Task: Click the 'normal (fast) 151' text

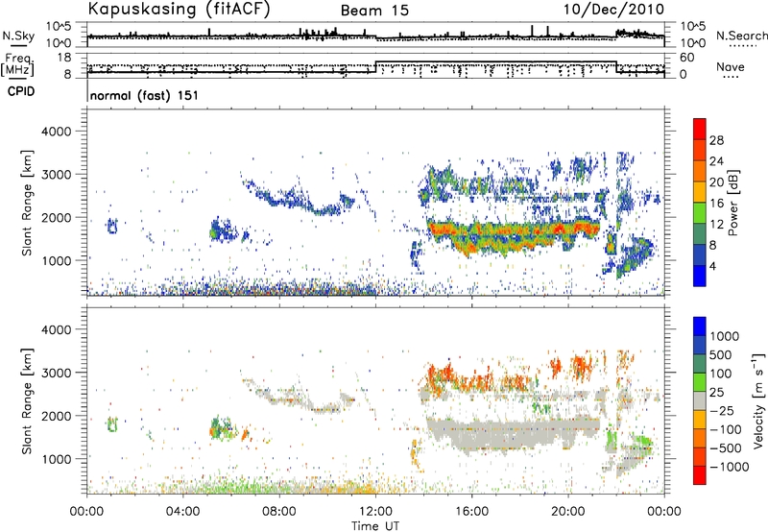Action: pos(145,95)
